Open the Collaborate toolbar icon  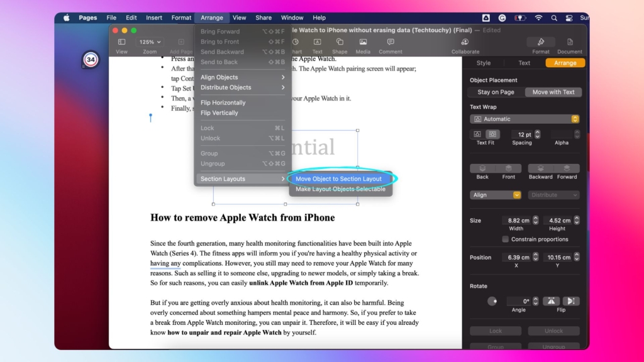(465, 42)
